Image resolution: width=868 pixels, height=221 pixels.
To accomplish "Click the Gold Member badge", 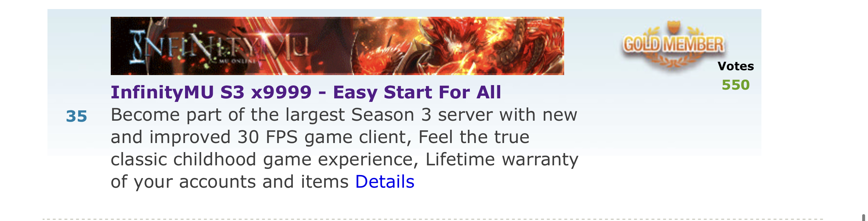I will (673, 45).
